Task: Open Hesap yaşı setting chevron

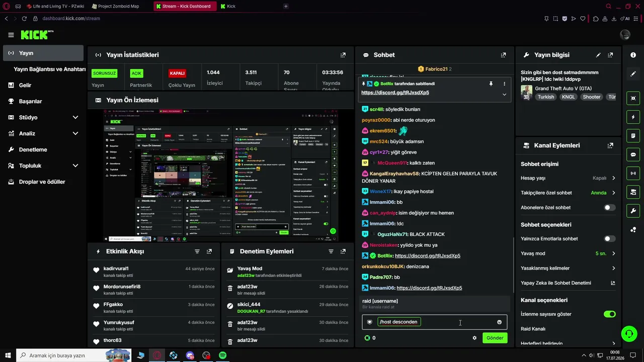Action: 613,178
